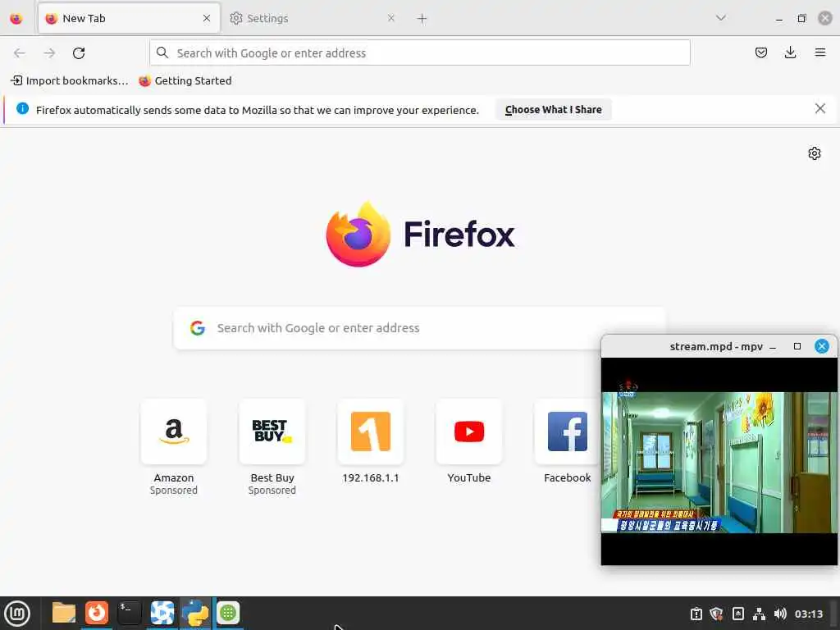Image resolution: width=840 pixels, height=630 pixels.
Task: Click the mpv video playback area
Action: click(719, 461)
